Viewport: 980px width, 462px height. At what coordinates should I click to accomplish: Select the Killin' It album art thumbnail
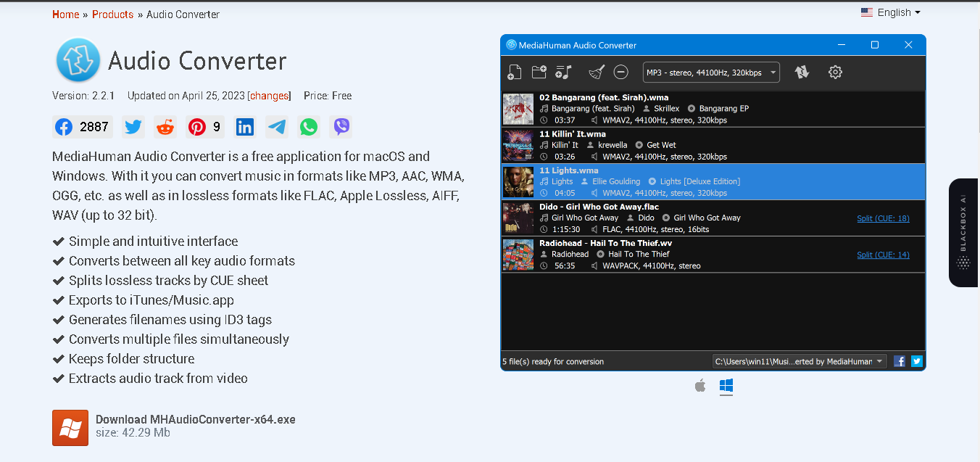coord(518,145)
